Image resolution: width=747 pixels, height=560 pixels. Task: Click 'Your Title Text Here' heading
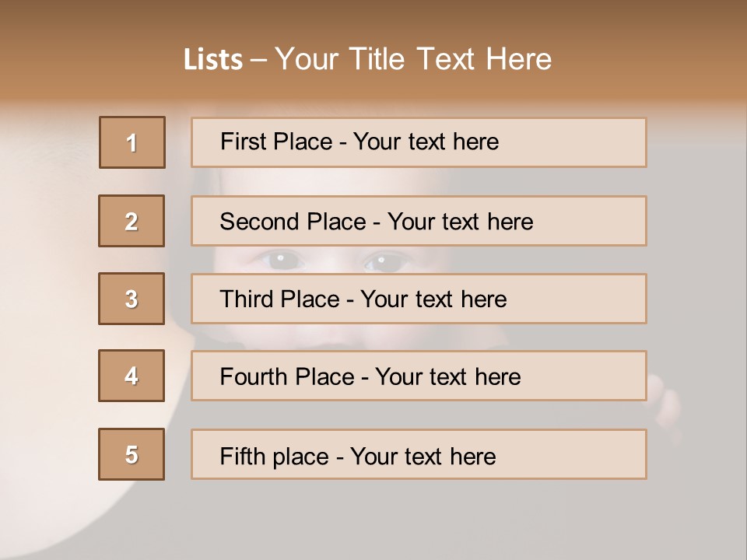pyautogui.click(x=413, y=59)
